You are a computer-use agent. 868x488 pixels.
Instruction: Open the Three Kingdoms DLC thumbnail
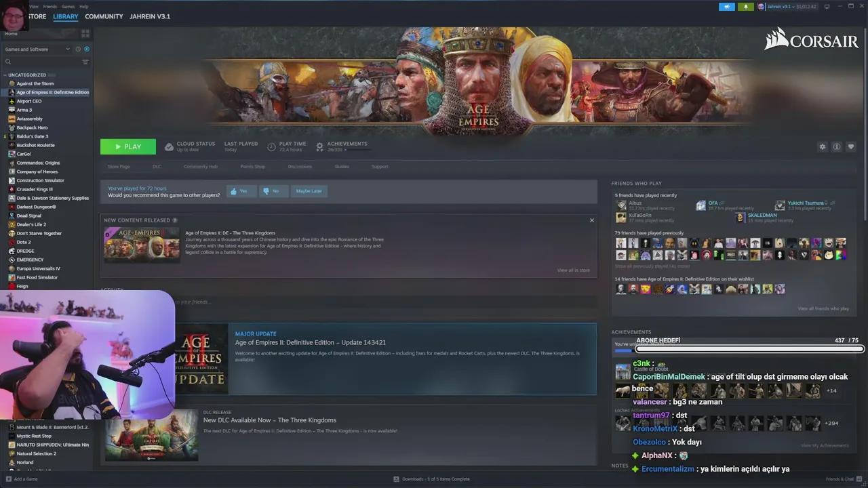coord(142,245)
